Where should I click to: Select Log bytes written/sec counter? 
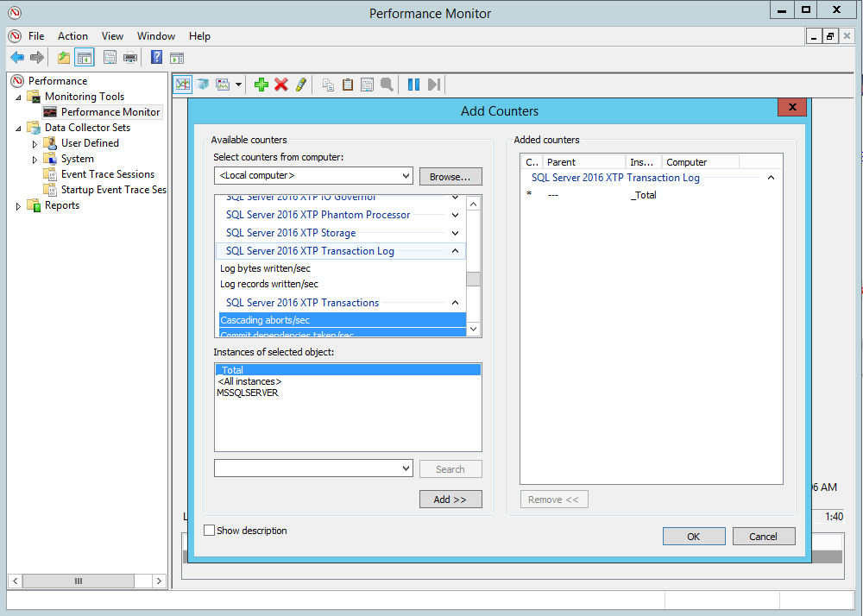[x=266, y=268]
